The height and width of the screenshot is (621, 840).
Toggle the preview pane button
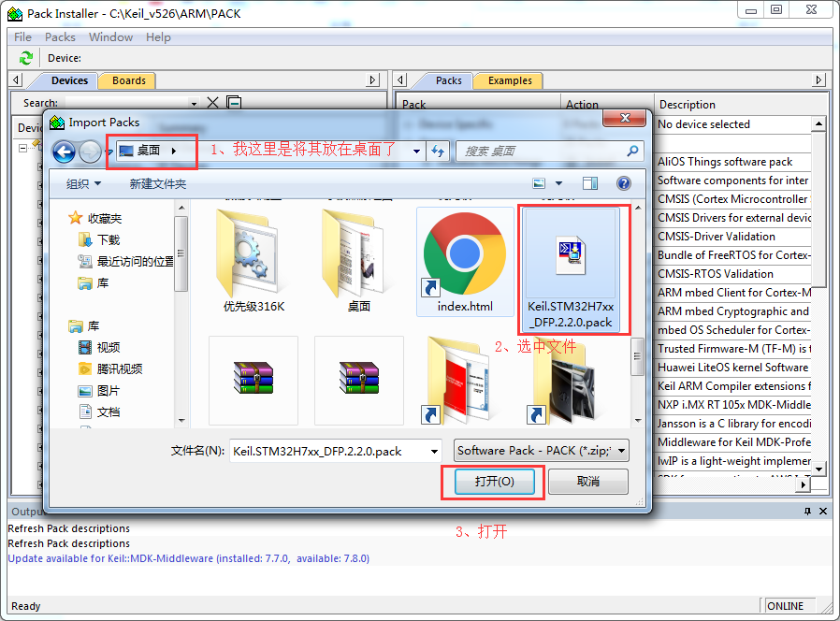[590, 184]
